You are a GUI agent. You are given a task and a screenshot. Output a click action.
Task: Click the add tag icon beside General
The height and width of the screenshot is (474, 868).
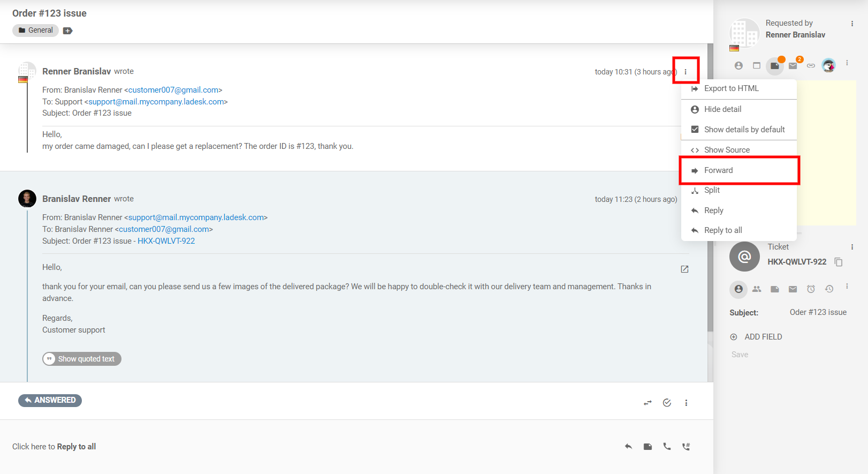[67, 31]
